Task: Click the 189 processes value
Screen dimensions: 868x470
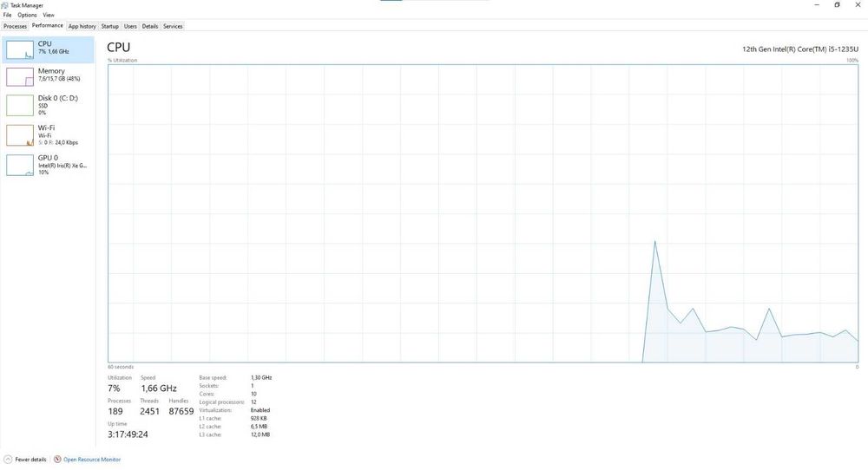Action: 115,411
